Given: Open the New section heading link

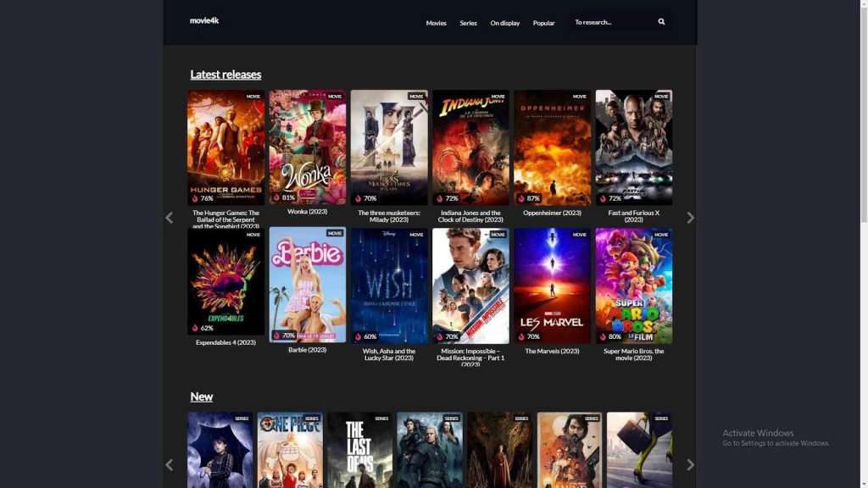Looking at the screenshot, I should pos(202,396).
